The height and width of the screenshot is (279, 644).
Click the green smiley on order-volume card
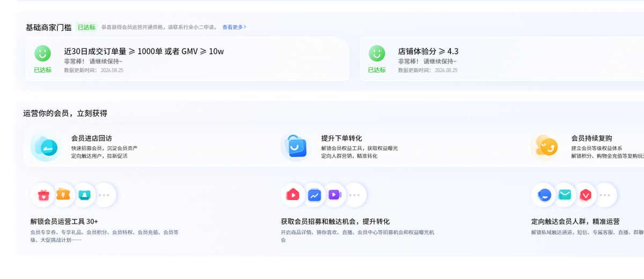point(43,53)
